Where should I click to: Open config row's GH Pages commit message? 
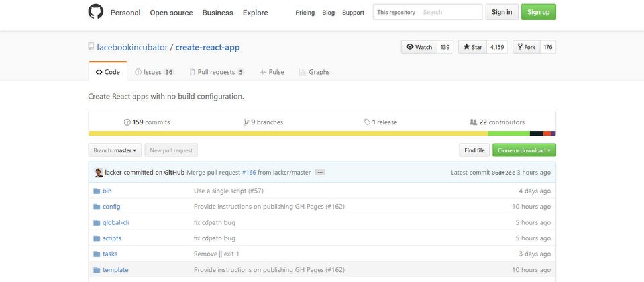270,207
